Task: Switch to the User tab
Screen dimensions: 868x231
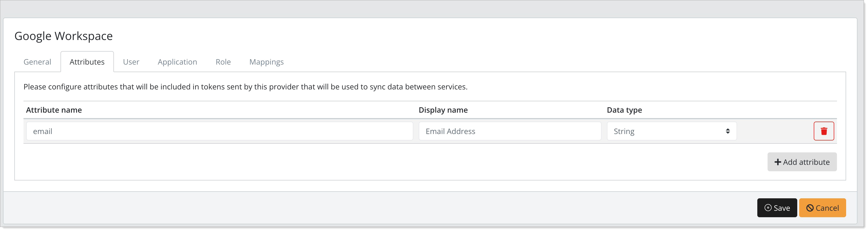Action: [x=131, y=62]
